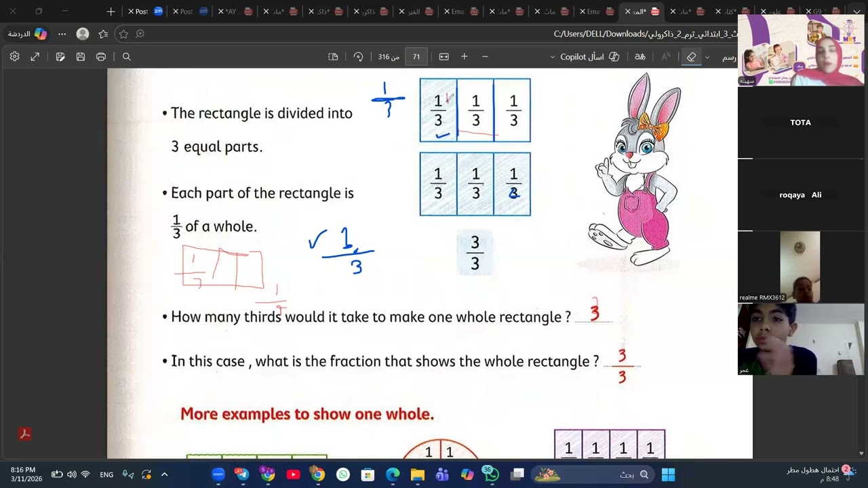The width and height of the screenshot is (868, 488).
Task: Open search in the PDF toolbar
Action: [127, 57]
